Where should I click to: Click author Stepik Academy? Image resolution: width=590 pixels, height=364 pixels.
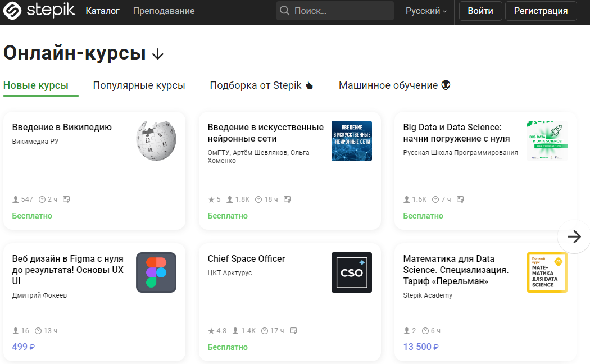[x=428, y=295]
